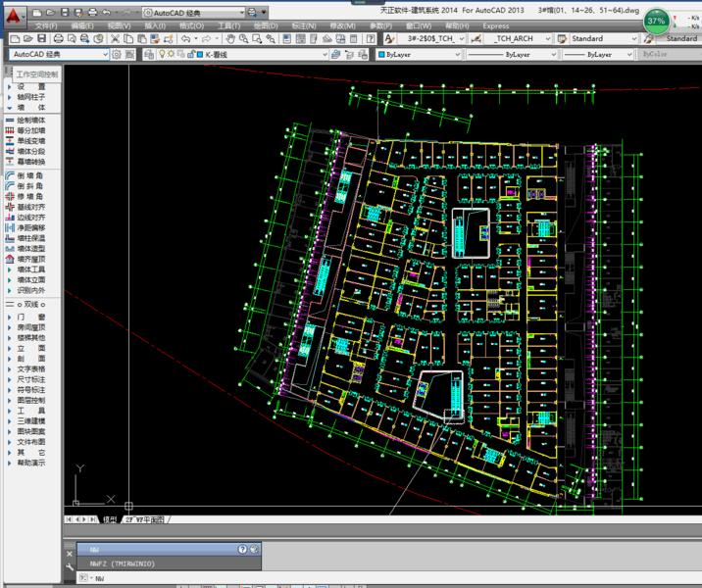This screenshot has width=702, height=588.
Task: Switch to the 2F_VP平面图 layout tab
Action: pyautogui.click(x=145, y=519)
